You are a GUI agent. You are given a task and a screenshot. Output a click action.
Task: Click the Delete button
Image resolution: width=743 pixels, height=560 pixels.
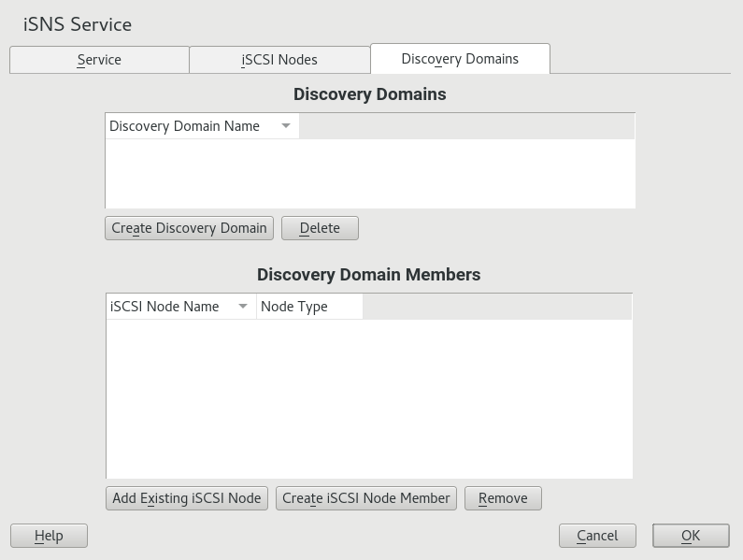(x=320, y=228)
